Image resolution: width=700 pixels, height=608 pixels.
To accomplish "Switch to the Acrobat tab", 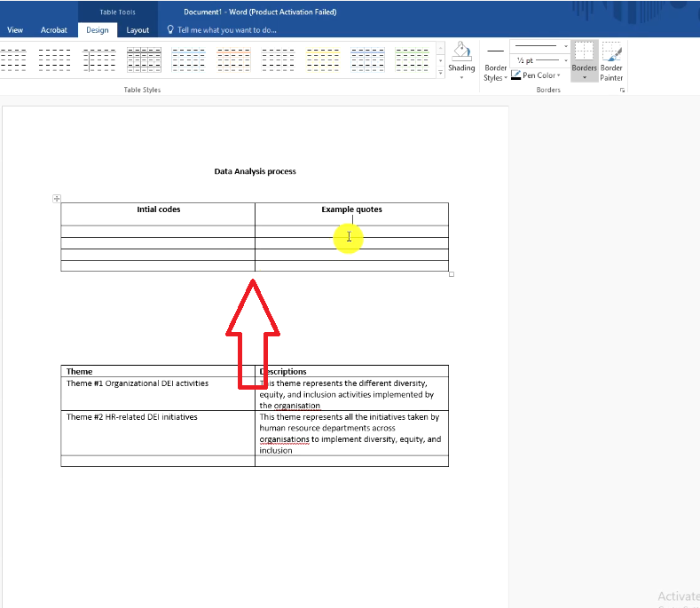I will [x=53, y=30].
